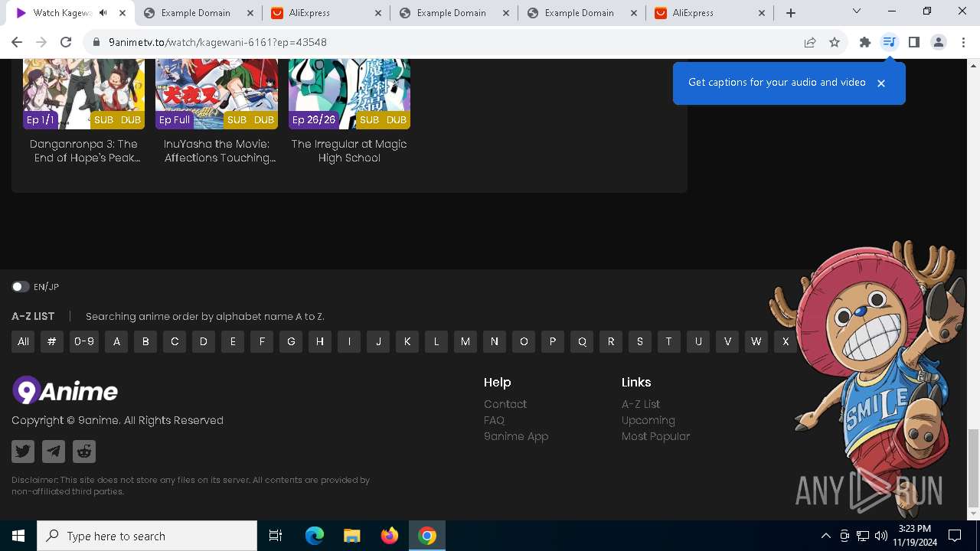Open the A-Z List footer link
The image size is (980, 551).
click(x=641, y=404)
